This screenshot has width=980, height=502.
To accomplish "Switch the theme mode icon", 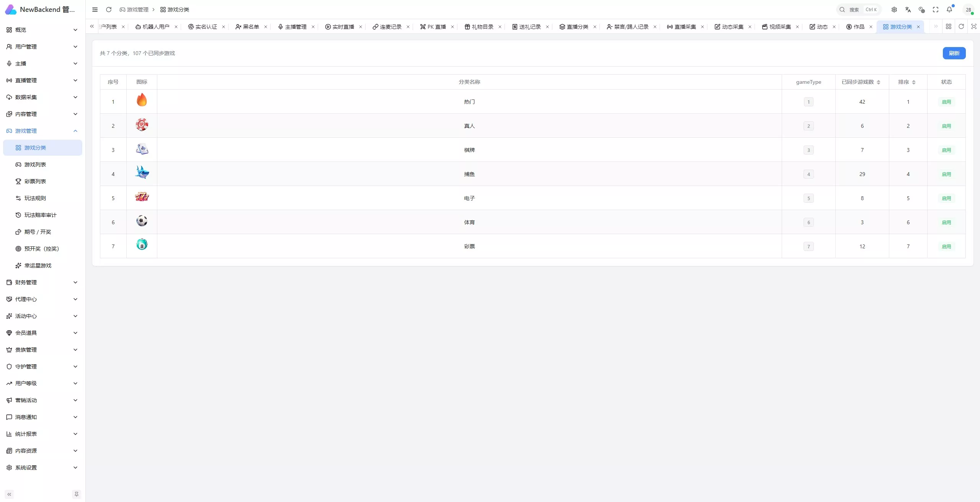I will point(922,10).
